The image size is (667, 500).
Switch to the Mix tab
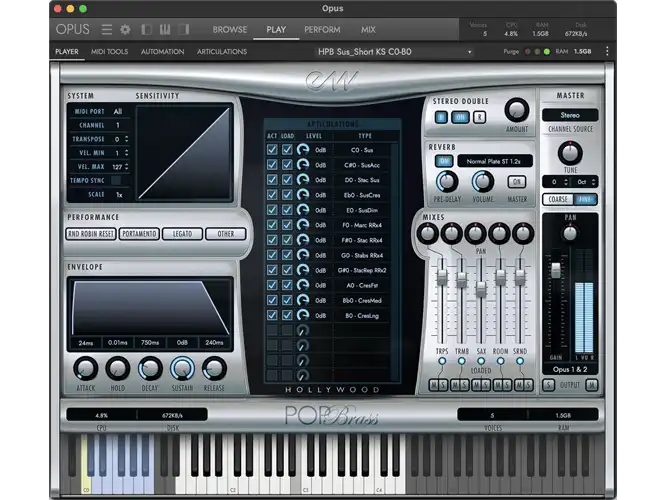click(x=368, y=29)
